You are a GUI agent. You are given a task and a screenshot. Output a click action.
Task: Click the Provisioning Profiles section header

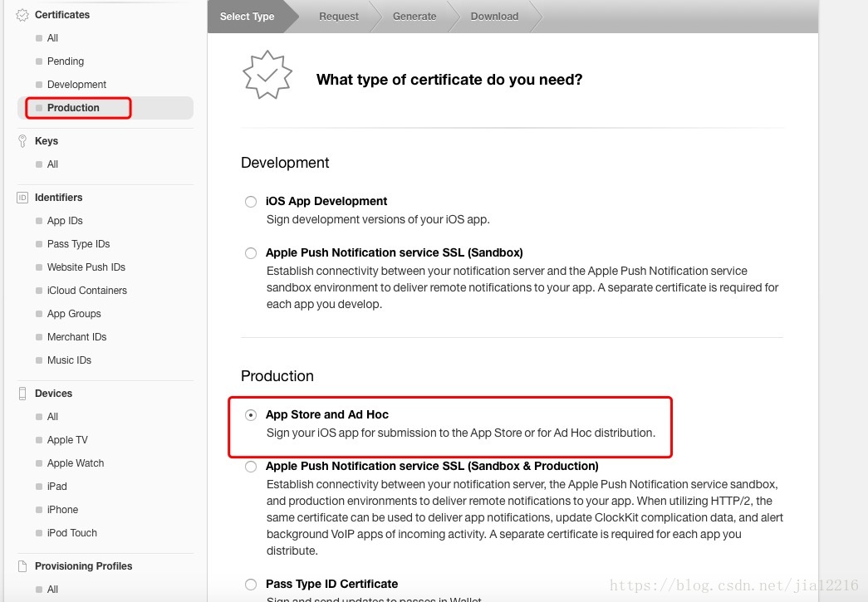pos(83,566)
